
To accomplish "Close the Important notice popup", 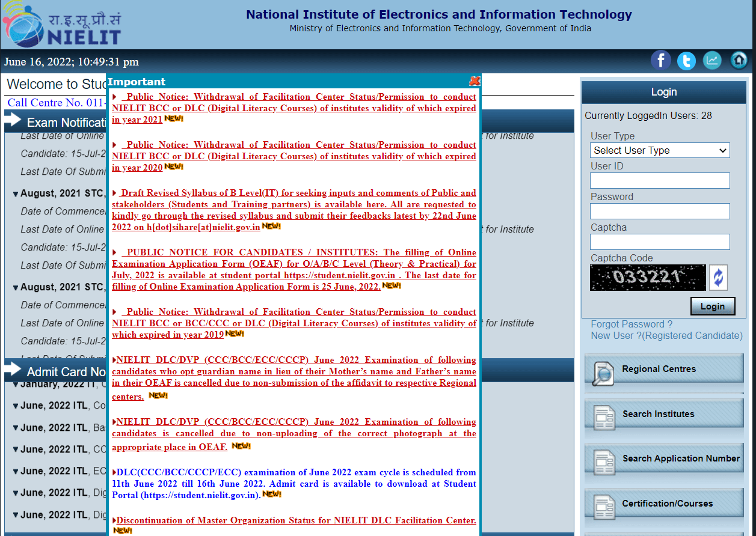I will click(x=475, y=81).
